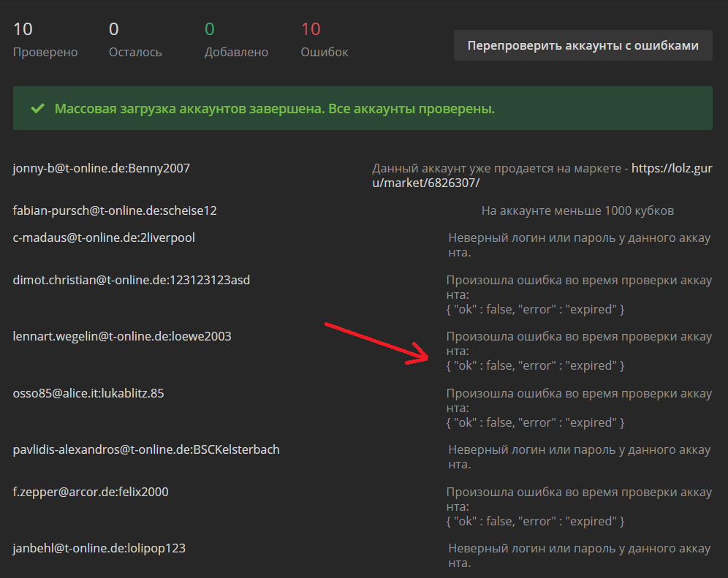This screenshot has height=578, width=728.
Task: Select the alice.it account entry
Action: [88, 393]
